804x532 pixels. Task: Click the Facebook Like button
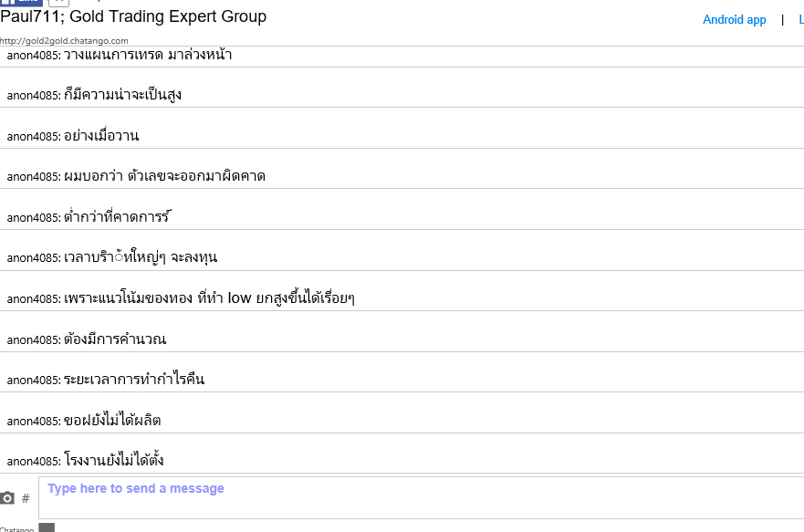[21, 3]
